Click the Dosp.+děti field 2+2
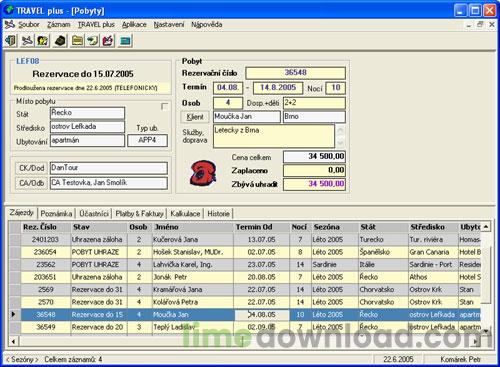 pyautogui.click(x=314, y=103)
